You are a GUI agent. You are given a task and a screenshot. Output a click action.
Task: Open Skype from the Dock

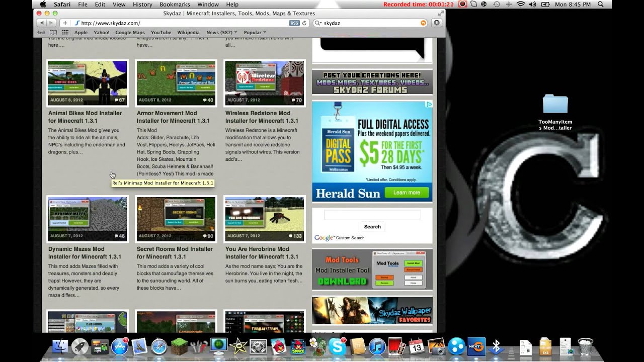pos(337,346)
